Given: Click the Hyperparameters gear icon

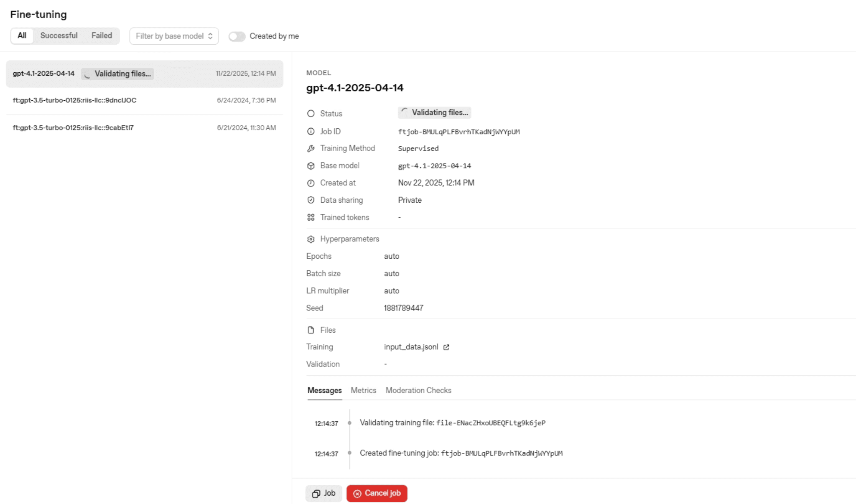Looking at the screenshot, I should coord(311,239).
